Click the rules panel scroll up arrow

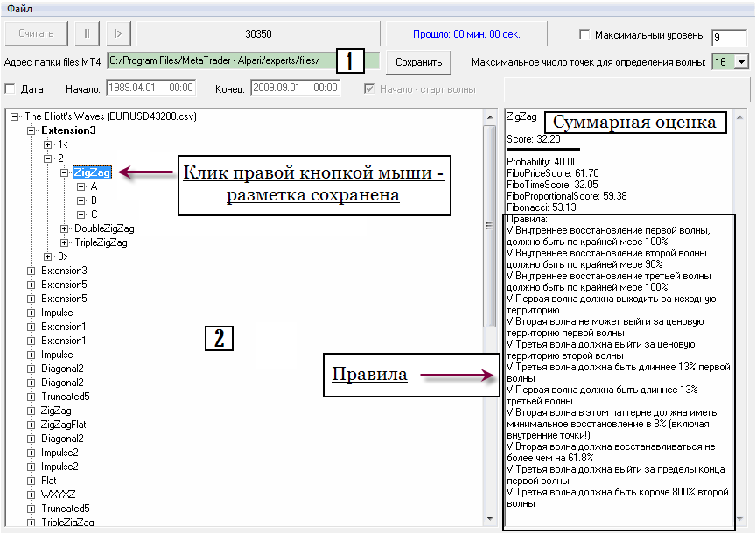click(739, 117)
